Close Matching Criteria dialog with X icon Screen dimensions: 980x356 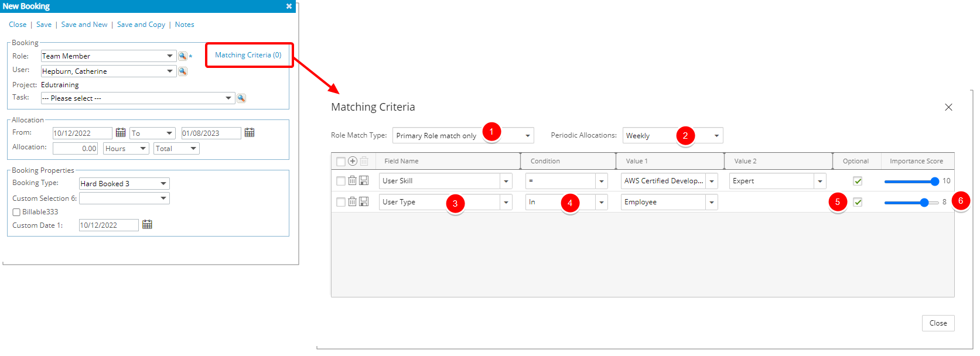point(948,107)
